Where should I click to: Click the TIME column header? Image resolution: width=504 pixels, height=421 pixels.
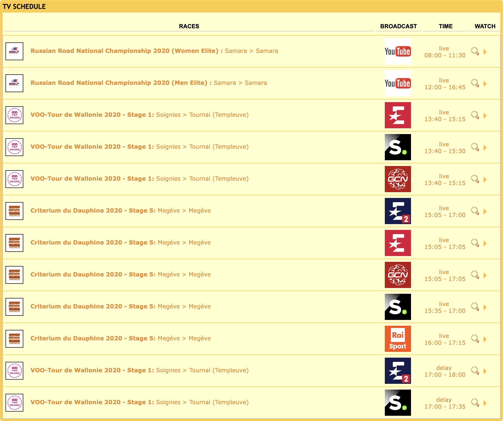[445, 26]
